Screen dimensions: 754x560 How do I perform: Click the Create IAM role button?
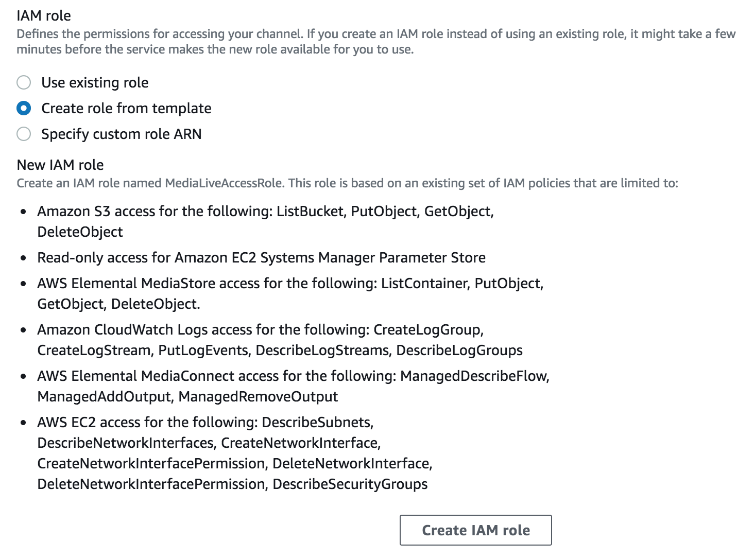click(x=475, y=530)
